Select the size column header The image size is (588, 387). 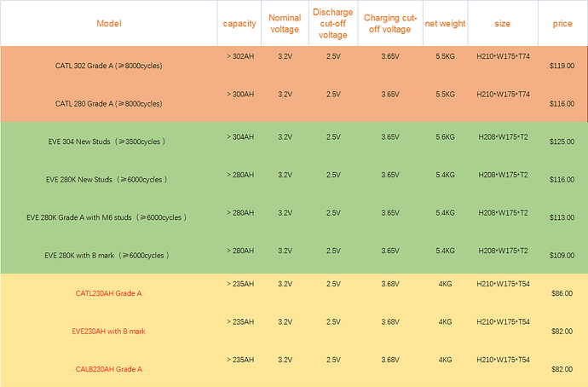(x=503, y=23)
